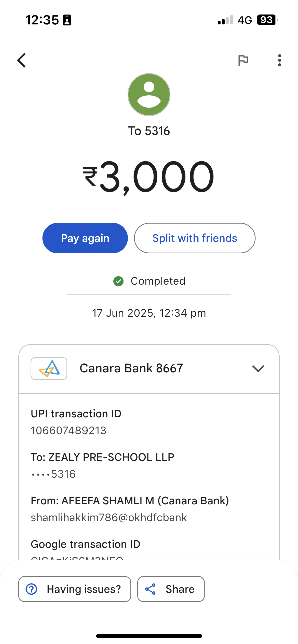Tap Canara Bank 8667 account row
This screenshot has width=298, height=644.
[x=131, y=369]
